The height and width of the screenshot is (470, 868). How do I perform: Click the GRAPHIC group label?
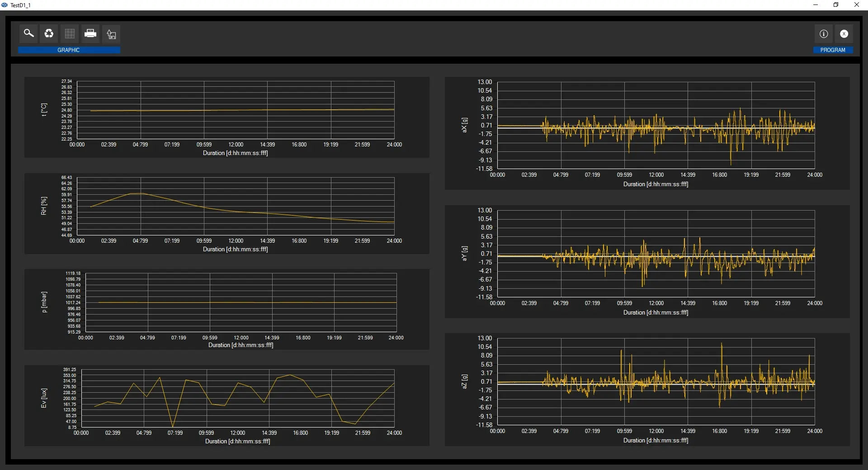click(x=69, y=50)
